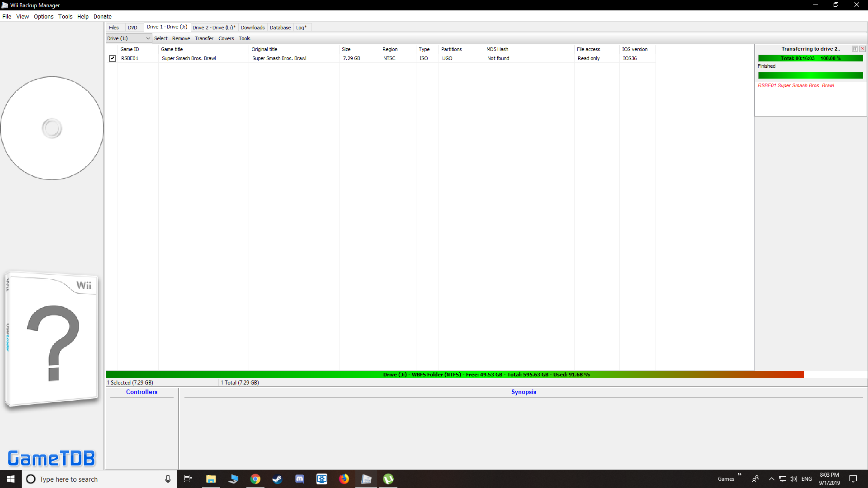
Task: Click the blank disc image
Action: click(52, 128)
